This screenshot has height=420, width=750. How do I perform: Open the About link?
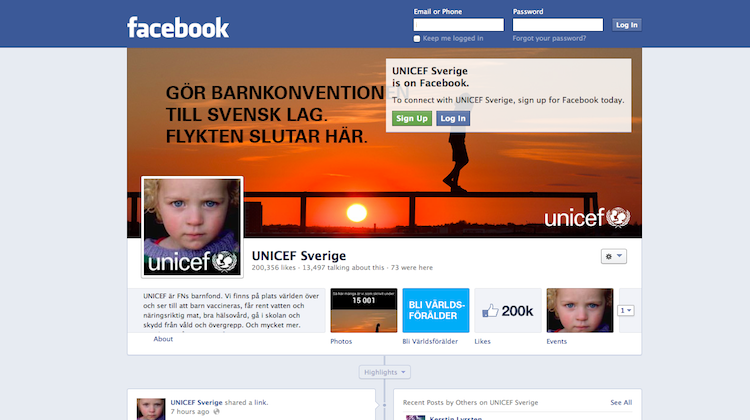click(x=163, y=339)
